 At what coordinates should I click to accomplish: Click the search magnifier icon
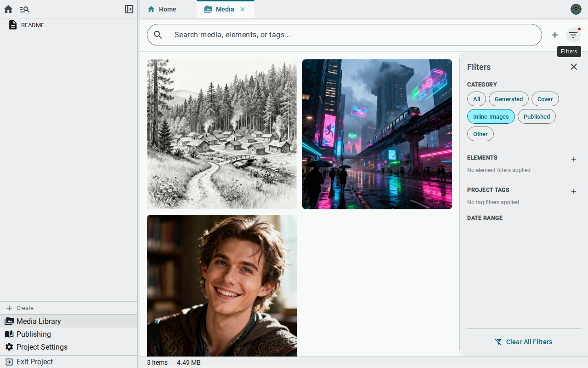tap(158, 35)
